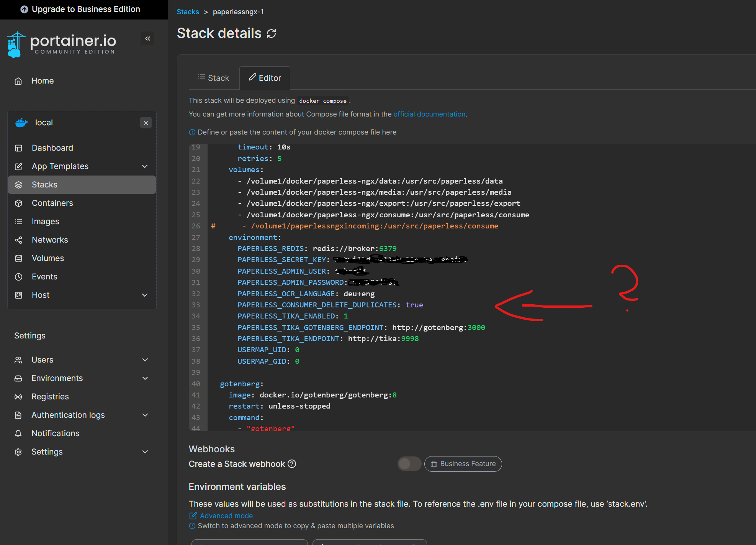Click the Networks share icon

18,240
